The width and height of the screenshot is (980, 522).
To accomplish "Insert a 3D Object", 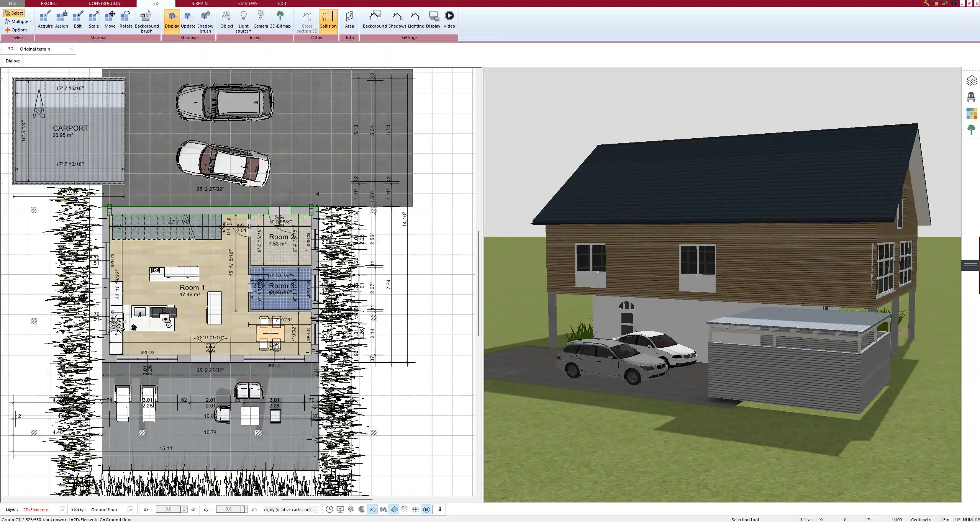I will (226, 20).
